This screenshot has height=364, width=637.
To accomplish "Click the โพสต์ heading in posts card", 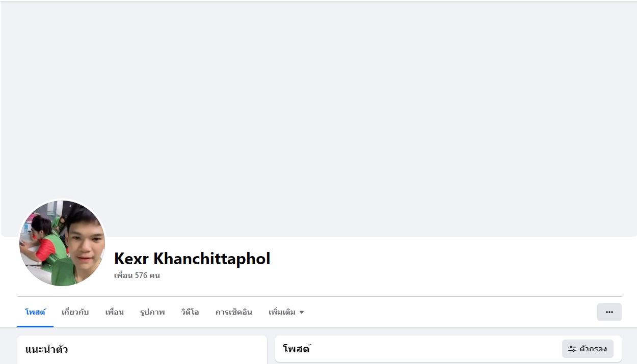I will click(297, 349).
